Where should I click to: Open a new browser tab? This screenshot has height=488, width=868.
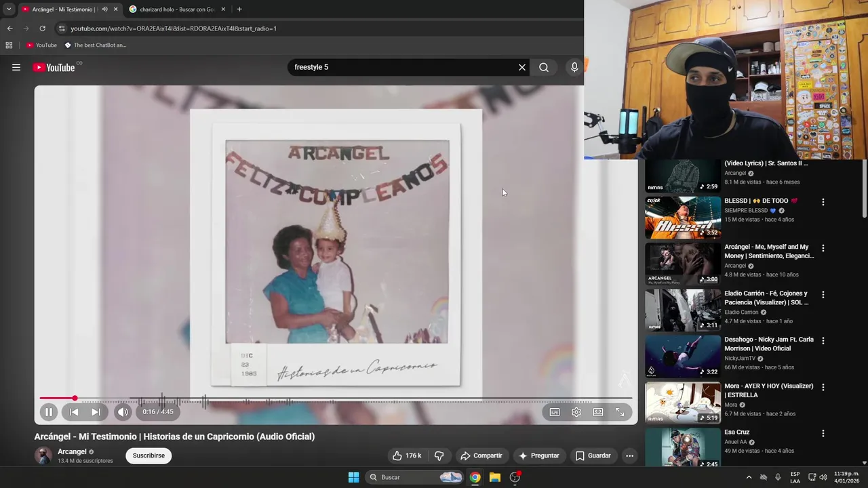pos(239,9)
